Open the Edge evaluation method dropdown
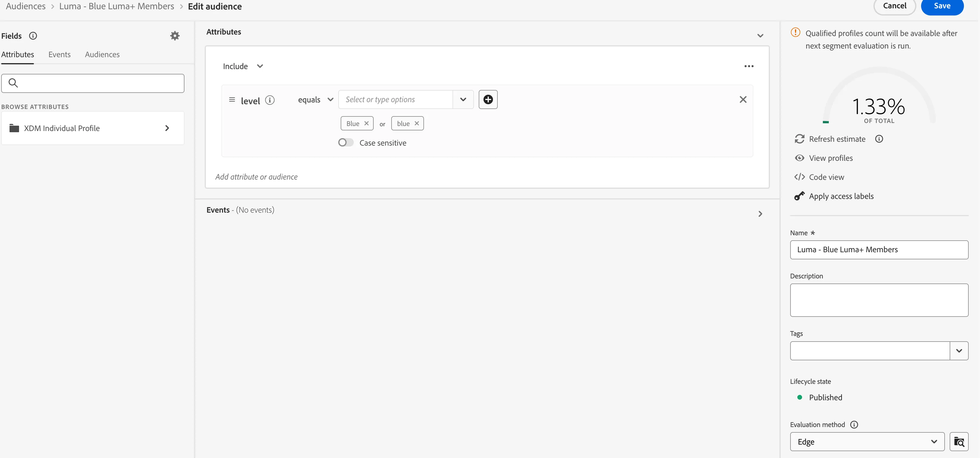 [867, 442]
